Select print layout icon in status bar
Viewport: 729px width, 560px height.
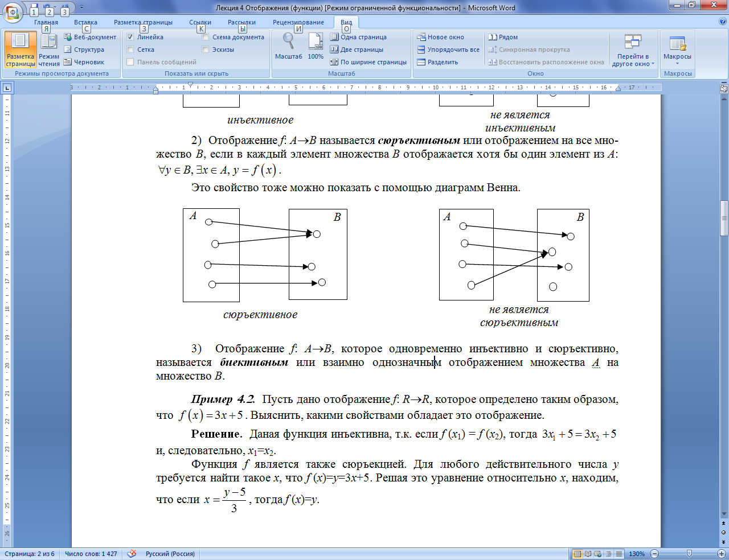[578, 554]
